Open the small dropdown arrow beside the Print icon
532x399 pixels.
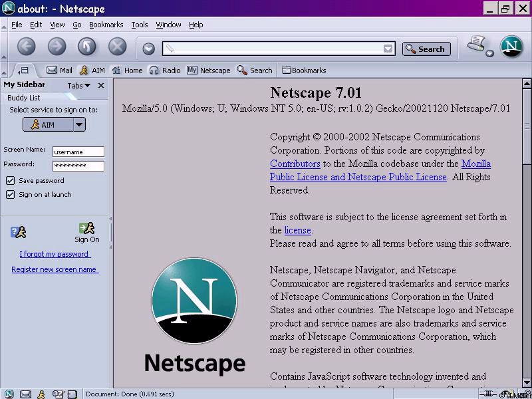[x=489, y=53]
